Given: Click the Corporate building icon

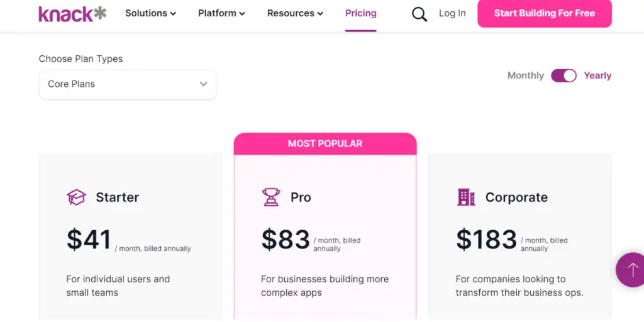Looking at the screenshot, I should (466, 197).
